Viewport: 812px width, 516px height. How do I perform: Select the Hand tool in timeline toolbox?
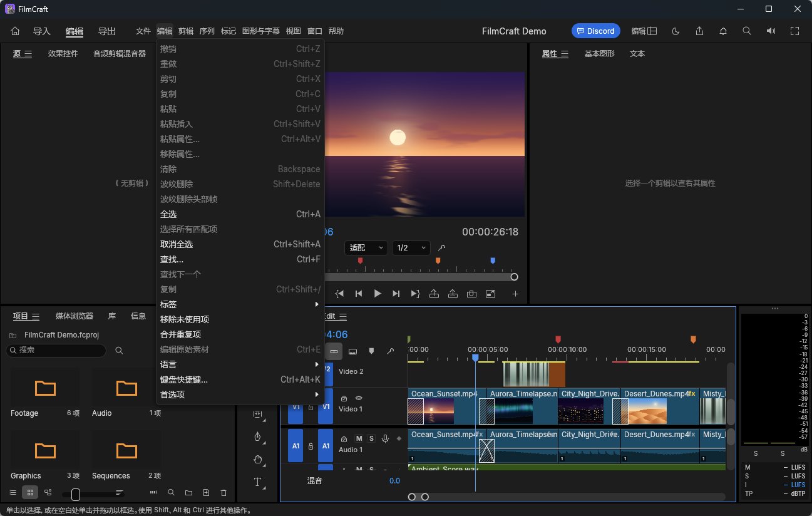[x=257, y=460]
